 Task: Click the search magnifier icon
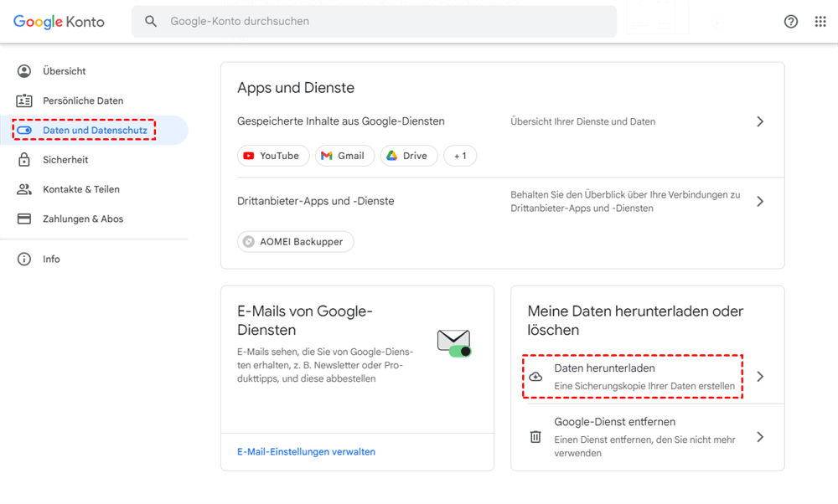(x=151, y=22)
